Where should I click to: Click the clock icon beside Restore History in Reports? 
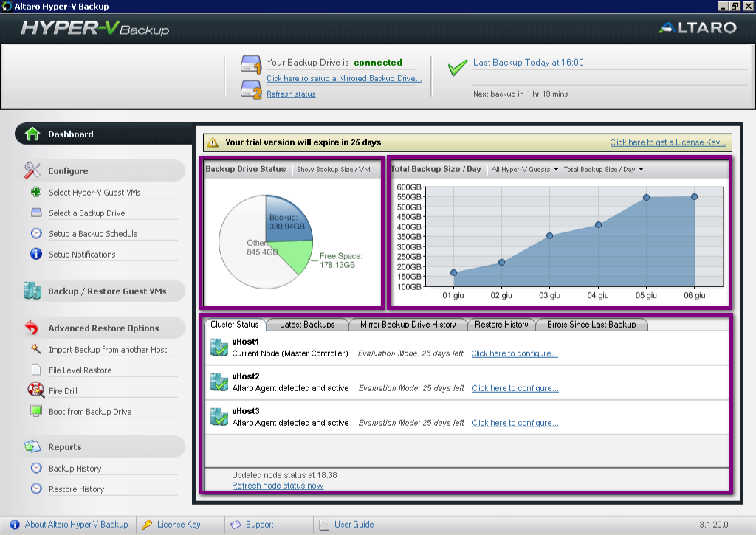click(36, 489)
